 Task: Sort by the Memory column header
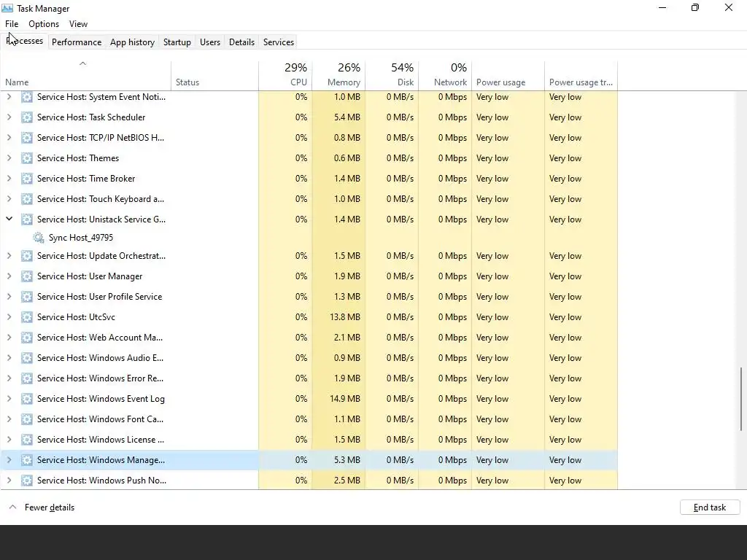(x=338, y=76)
